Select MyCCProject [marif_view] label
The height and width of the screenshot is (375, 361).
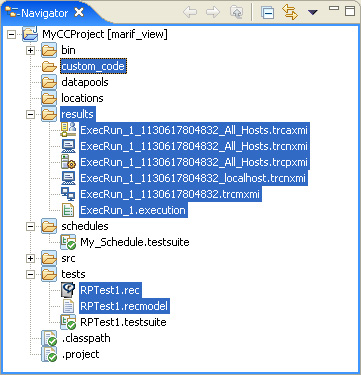(105, 34)
